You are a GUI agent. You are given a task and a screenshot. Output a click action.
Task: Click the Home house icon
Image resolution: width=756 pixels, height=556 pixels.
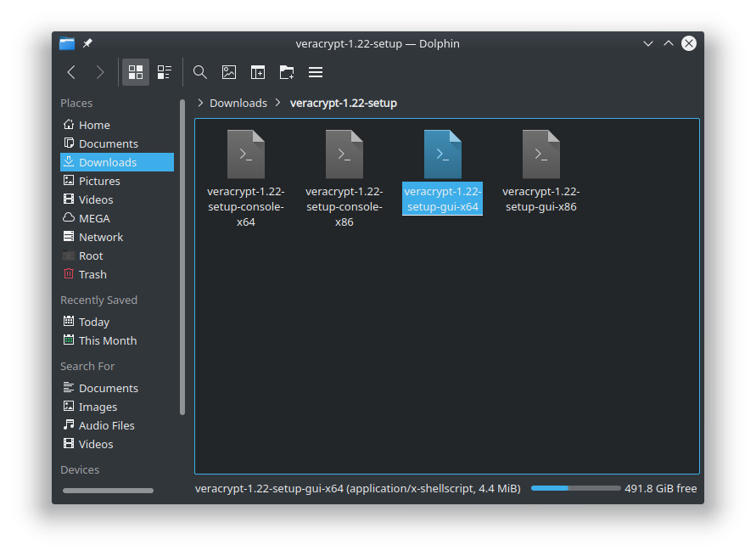point(69,125)
